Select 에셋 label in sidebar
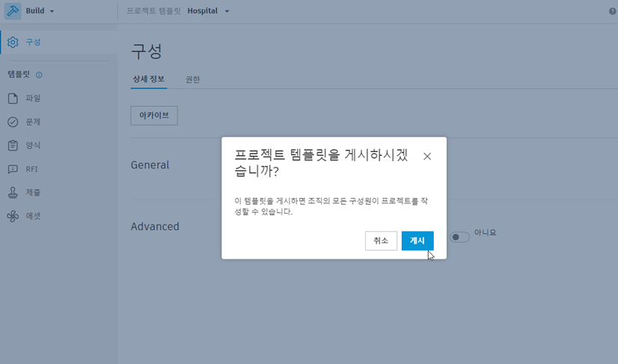This screenshot has width=618, height=364. [x=33, y=216]
